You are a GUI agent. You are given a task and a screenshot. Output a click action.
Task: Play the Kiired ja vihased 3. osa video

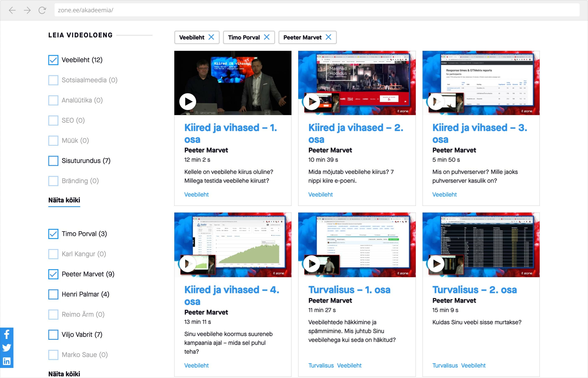point(436,101)
